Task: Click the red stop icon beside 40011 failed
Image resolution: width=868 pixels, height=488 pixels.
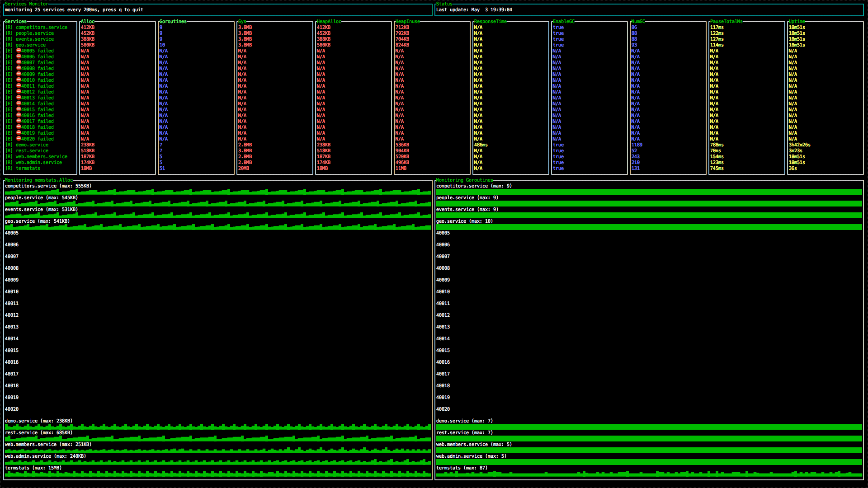Action: [x=19, y=86]
